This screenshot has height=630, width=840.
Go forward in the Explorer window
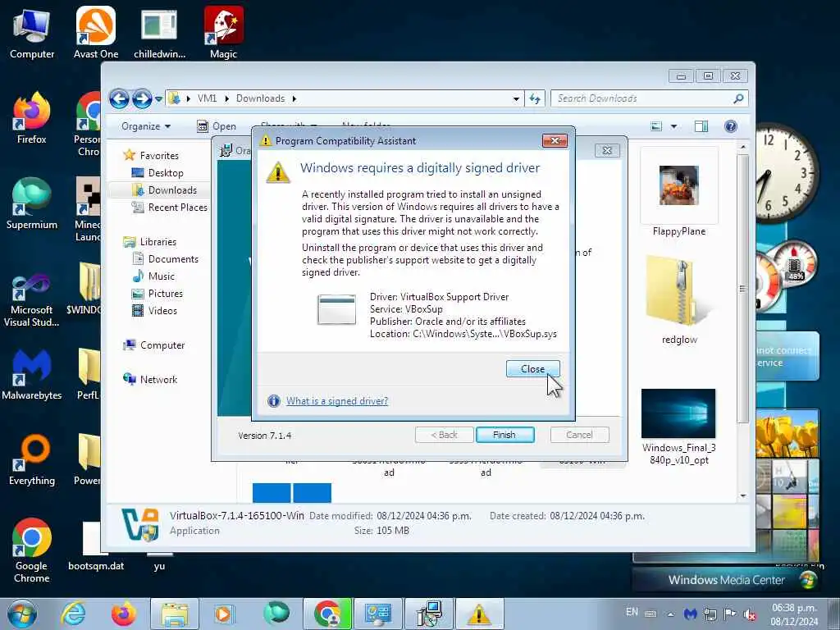click(142, 98)
